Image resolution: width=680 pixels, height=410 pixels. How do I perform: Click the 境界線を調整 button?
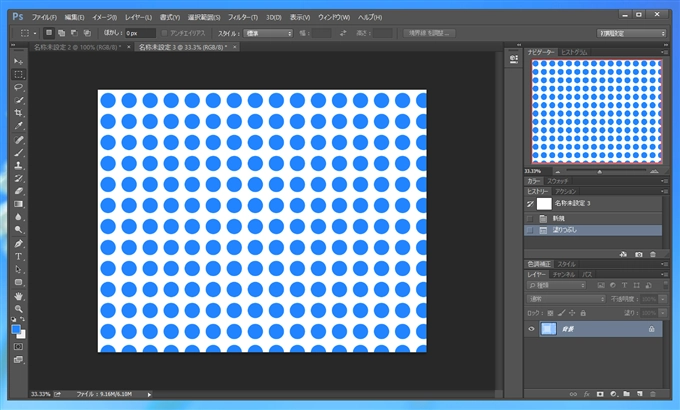click(429, 33)
